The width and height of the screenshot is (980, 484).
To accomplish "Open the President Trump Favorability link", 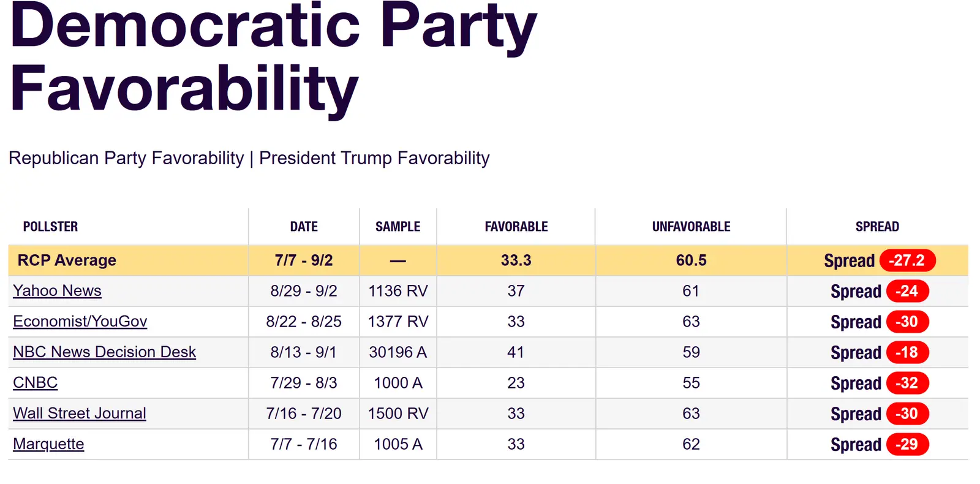I will pos(374,158).
